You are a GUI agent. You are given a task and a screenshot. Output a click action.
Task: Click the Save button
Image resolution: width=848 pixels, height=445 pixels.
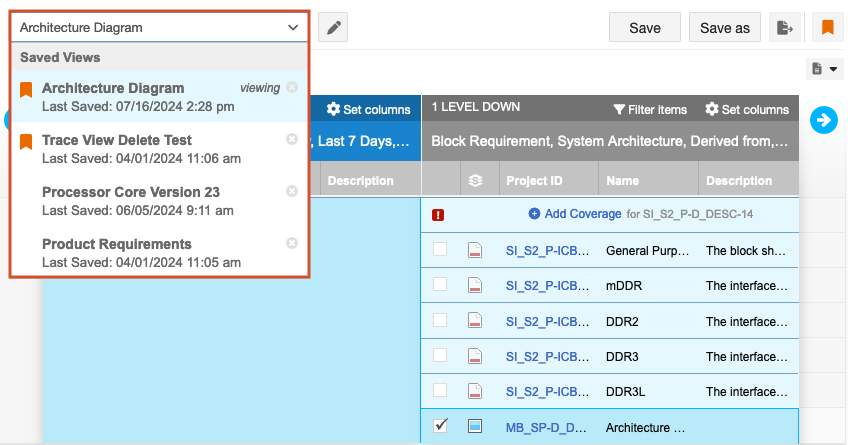(x=645, y=28)
